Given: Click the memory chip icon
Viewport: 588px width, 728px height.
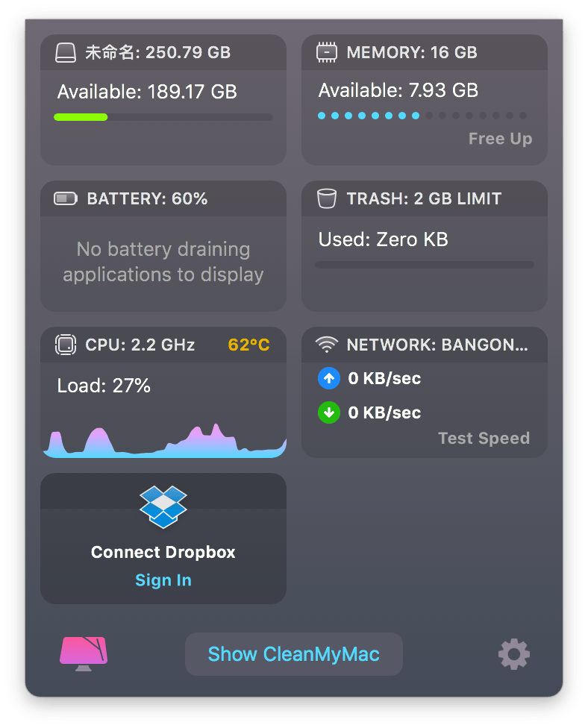Looking at the screenshot, I should click(327, 52).
